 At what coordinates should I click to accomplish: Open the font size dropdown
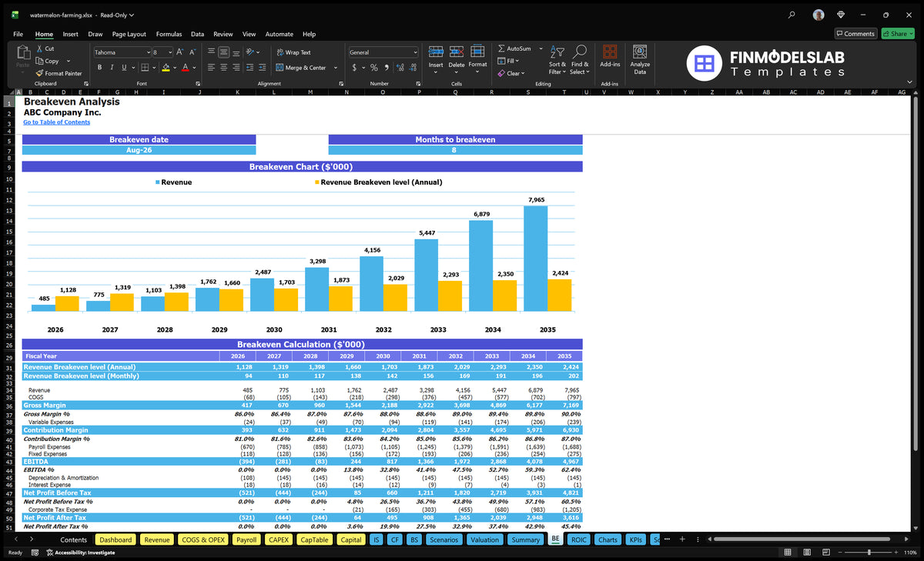(x=169, y=52)
